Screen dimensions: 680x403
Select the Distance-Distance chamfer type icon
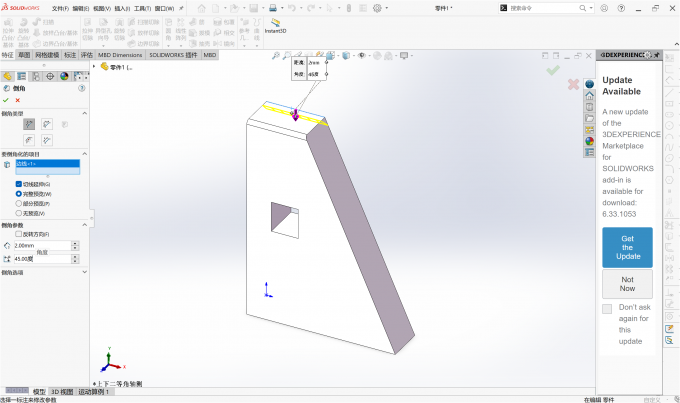point(47,125)
